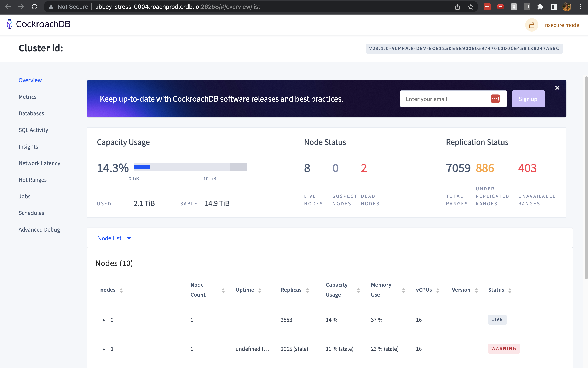Open Jobs in the sidebar

(24, 196)
